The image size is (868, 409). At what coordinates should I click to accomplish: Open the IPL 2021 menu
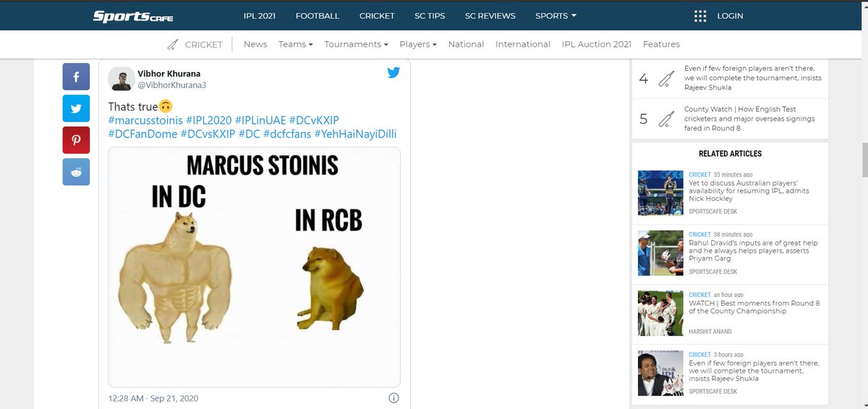[x=260, y=16]
